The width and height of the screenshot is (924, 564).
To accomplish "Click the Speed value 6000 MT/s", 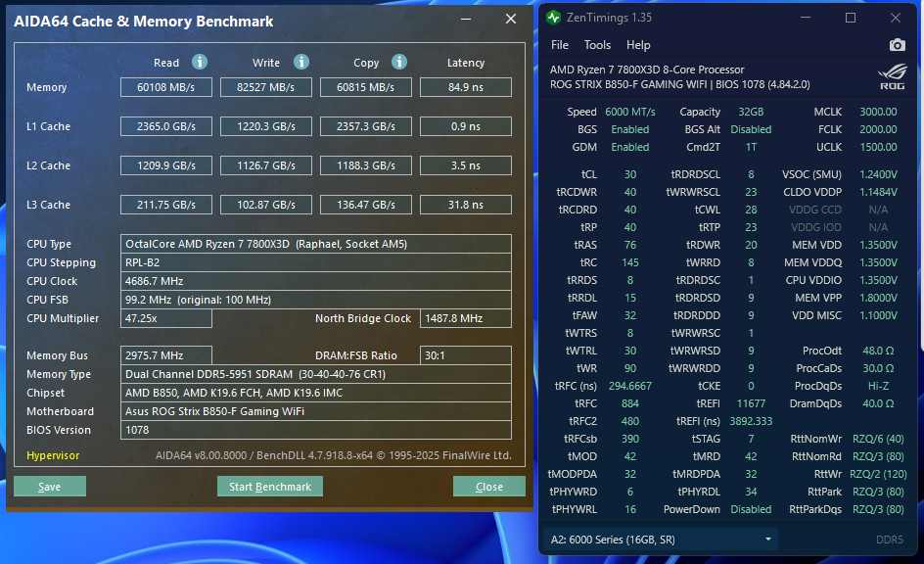I will coord(630,112).
